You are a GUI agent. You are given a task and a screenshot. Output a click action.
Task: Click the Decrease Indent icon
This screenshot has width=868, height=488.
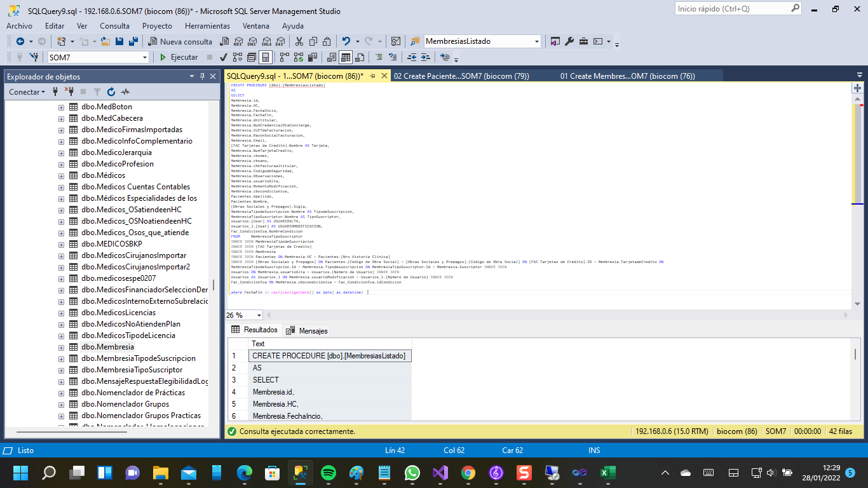[412, 57]
